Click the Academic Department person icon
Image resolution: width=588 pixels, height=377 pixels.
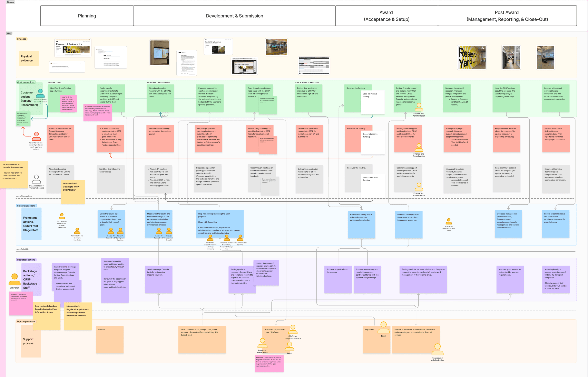click(262, 343)
